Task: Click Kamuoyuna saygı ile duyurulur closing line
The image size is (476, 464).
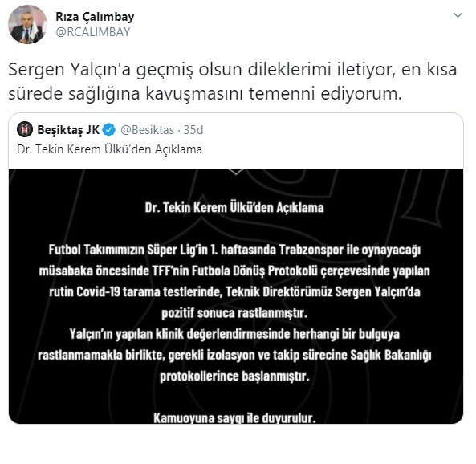Action: 234,418
